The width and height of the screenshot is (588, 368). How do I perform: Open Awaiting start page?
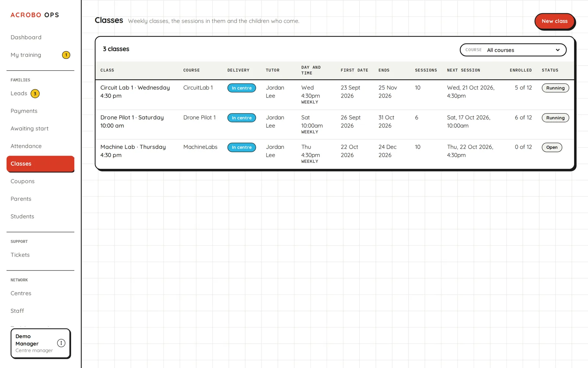click(x=29, y=128)
